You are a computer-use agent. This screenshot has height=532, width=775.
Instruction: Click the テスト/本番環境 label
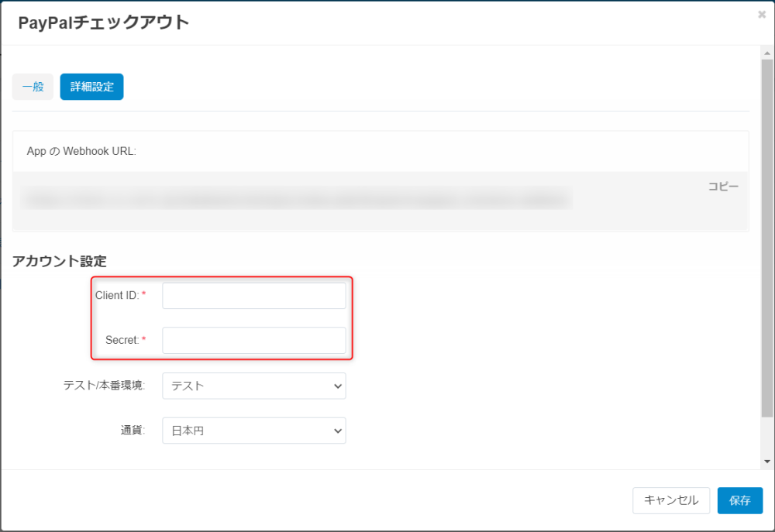point(103,385)
